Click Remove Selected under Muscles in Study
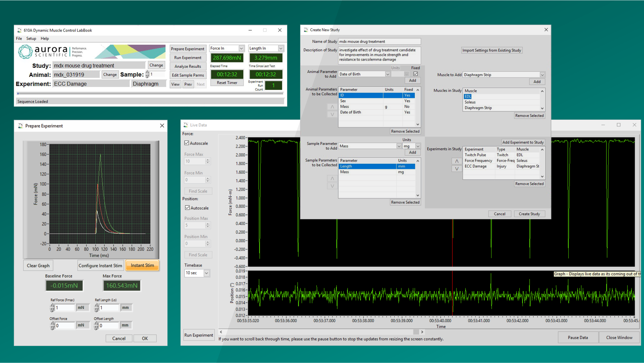644x363 pixels. [x=529, y=116]
